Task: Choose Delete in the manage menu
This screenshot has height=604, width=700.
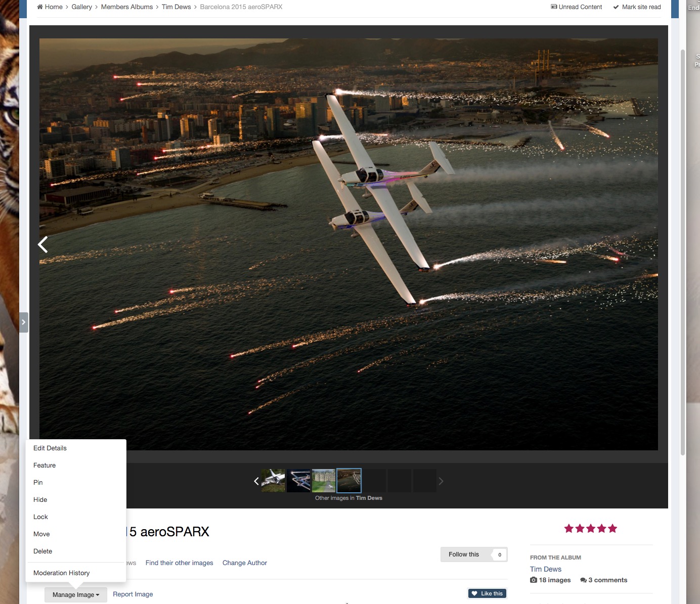Action: pyautogui.click(x=43, y=551)
